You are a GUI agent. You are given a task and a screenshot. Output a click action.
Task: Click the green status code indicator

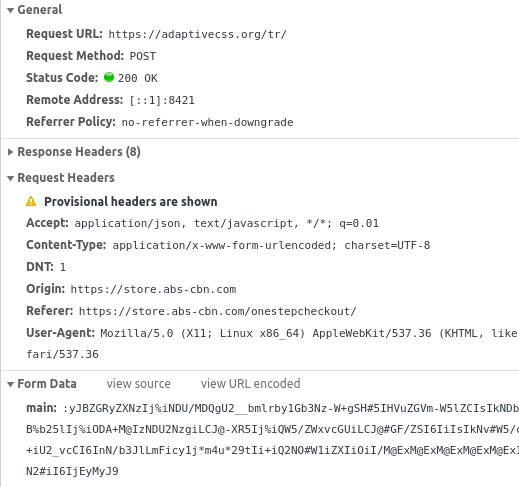point(109,77)
